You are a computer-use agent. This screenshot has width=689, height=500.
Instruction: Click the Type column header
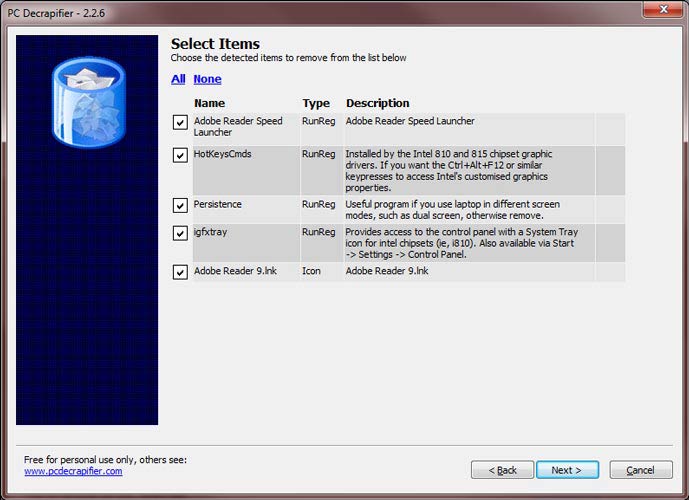click(316, 103)
